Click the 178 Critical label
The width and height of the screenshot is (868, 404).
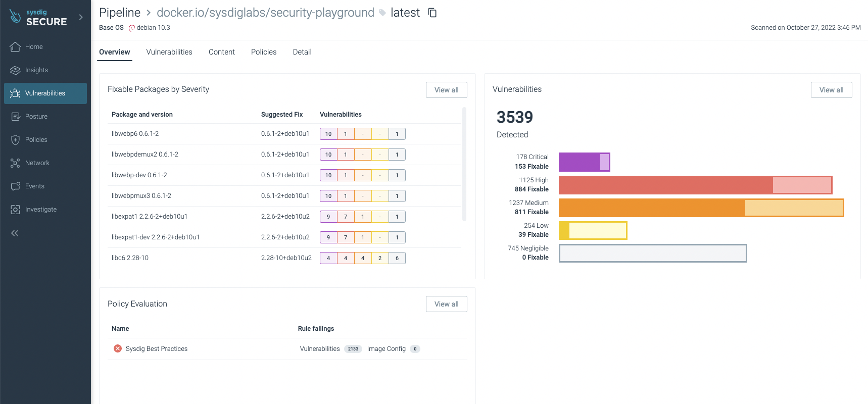coord(533,157)
